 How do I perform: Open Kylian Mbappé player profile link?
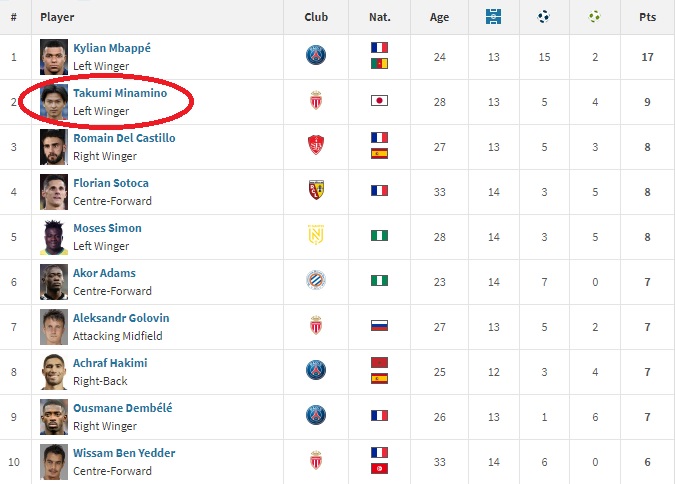[112, 48]
